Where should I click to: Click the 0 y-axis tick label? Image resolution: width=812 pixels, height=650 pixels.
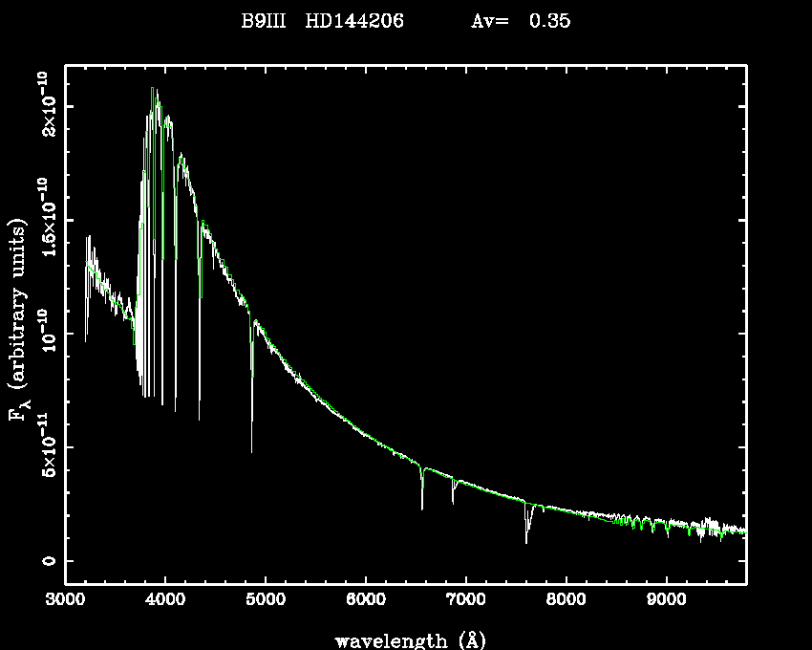click(x=46, y=561)
